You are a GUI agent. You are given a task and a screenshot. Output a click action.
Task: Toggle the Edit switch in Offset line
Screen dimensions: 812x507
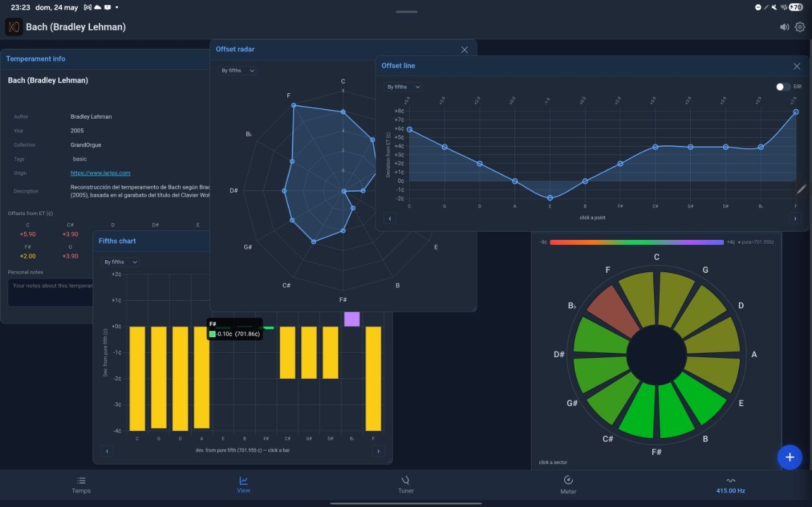[x=783, y=87]
